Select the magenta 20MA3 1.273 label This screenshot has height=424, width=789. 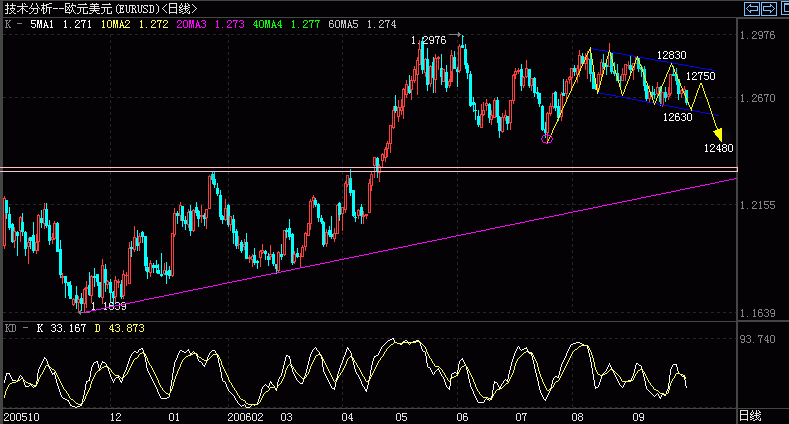click(210, 24)
